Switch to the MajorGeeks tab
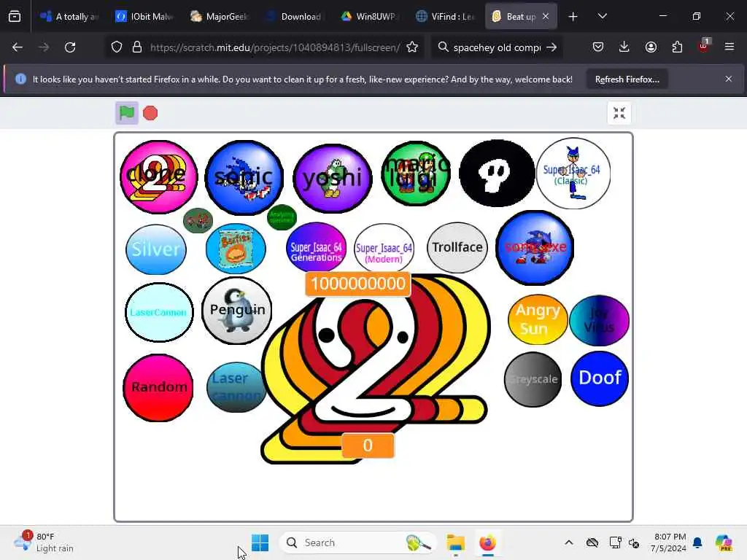 click(x=220, y=17)
